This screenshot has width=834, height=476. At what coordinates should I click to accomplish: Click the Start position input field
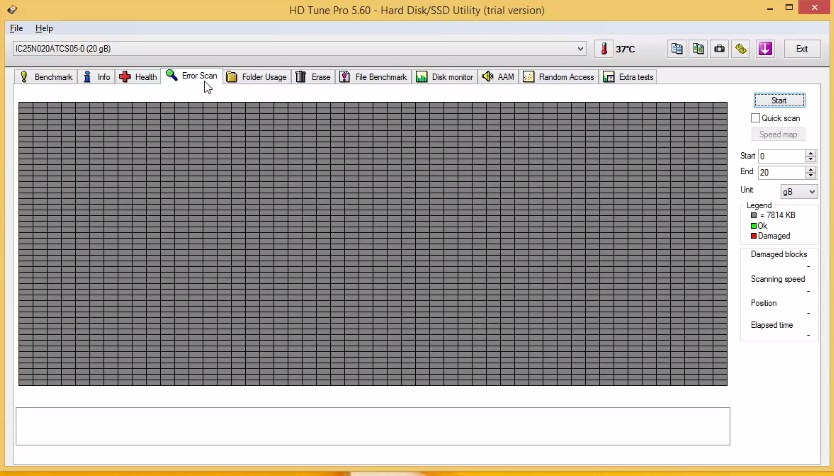click(x=782, y=156)
